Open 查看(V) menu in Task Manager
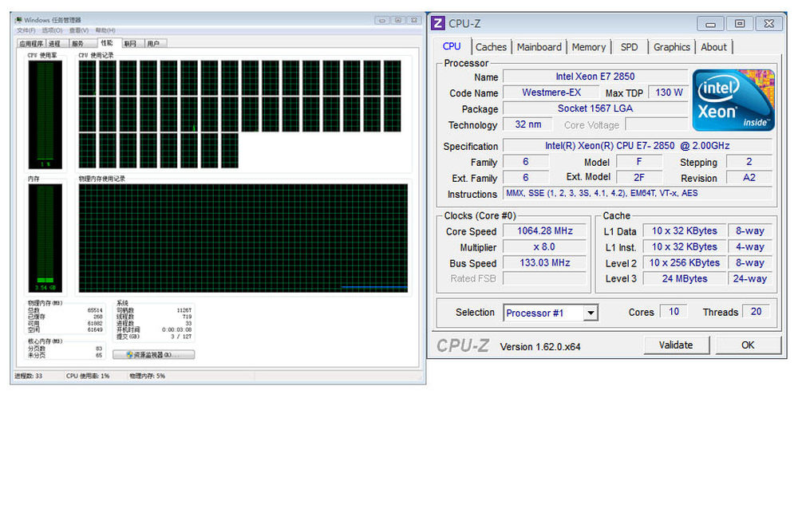 (x=79, y=30)
